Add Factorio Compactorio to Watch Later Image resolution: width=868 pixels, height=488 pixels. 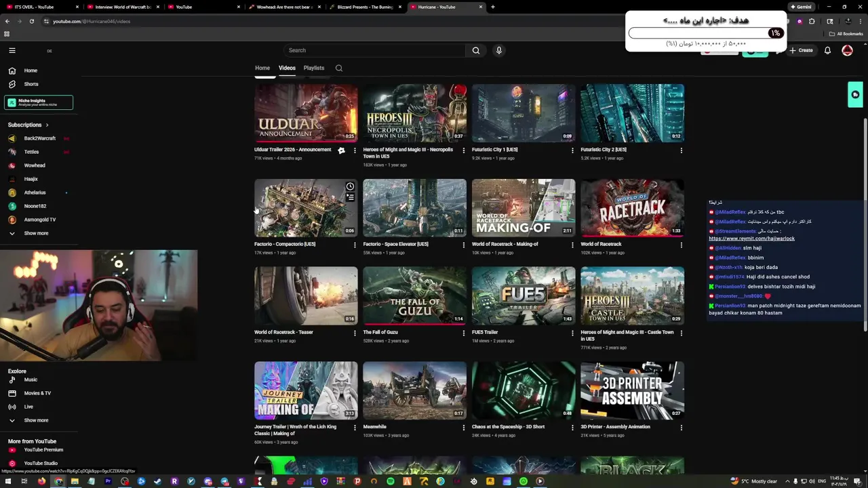[350, 186]
